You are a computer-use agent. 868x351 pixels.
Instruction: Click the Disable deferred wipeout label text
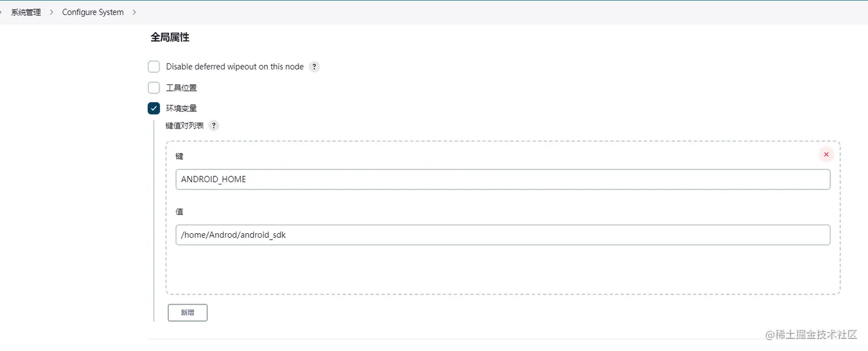pyautogui.click(x=235, y=67)
